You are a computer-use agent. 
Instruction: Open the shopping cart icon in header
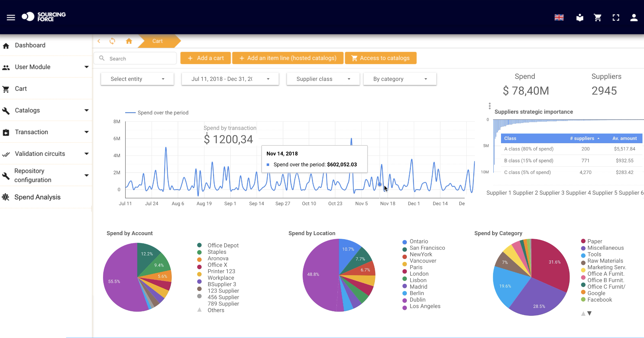coord(597,18)
